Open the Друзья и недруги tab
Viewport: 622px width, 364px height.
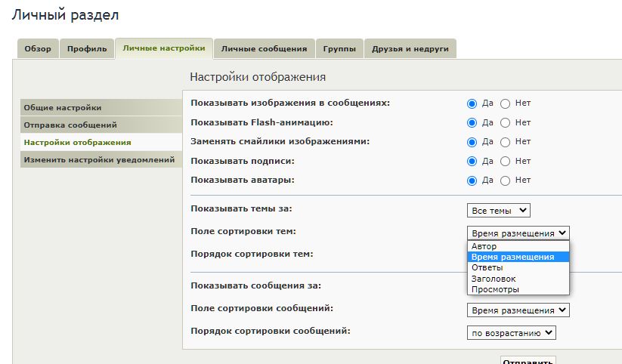coord(410,49)
